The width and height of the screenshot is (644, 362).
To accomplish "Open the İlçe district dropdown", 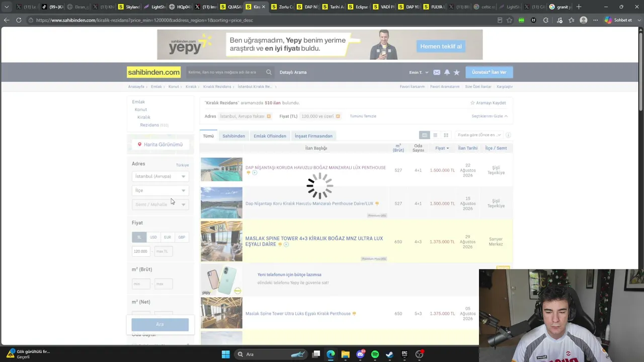I will [x=160, y=191].
